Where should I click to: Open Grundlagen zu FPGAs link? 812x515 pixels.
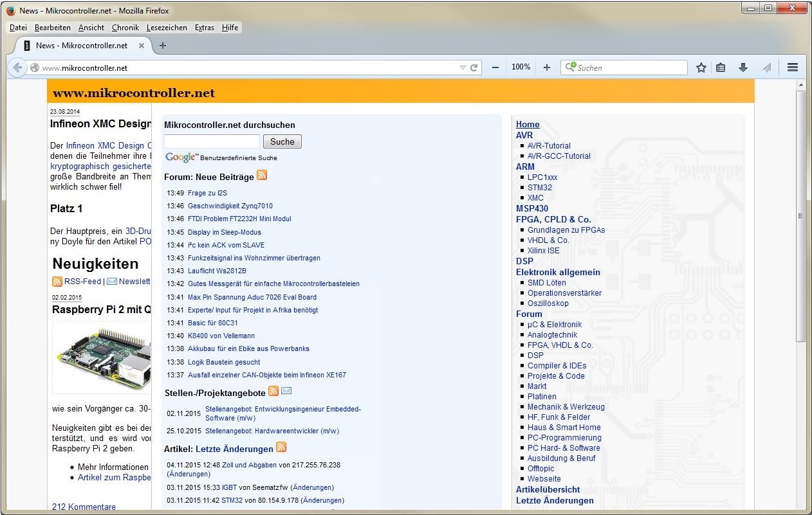566,230
